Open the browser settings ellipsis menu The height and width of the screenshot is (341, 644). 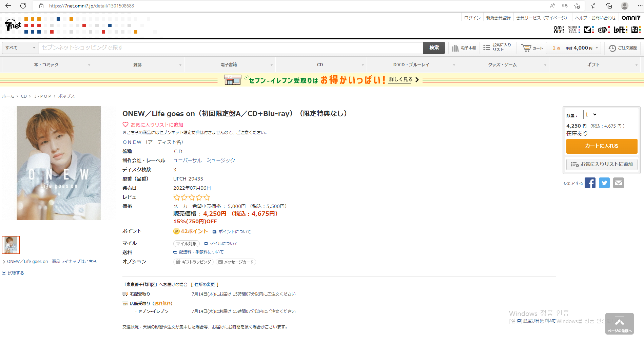[x=640, y=6]
